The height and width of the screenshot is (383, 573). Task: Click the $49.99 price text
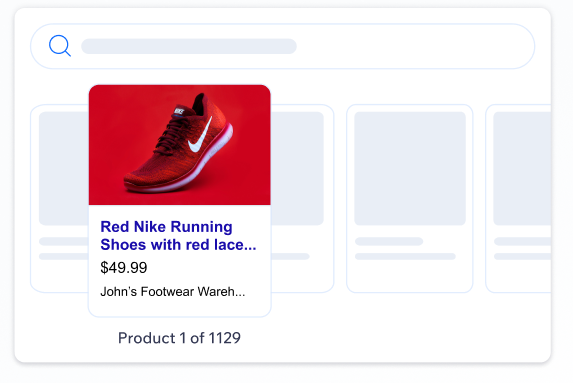124,268
